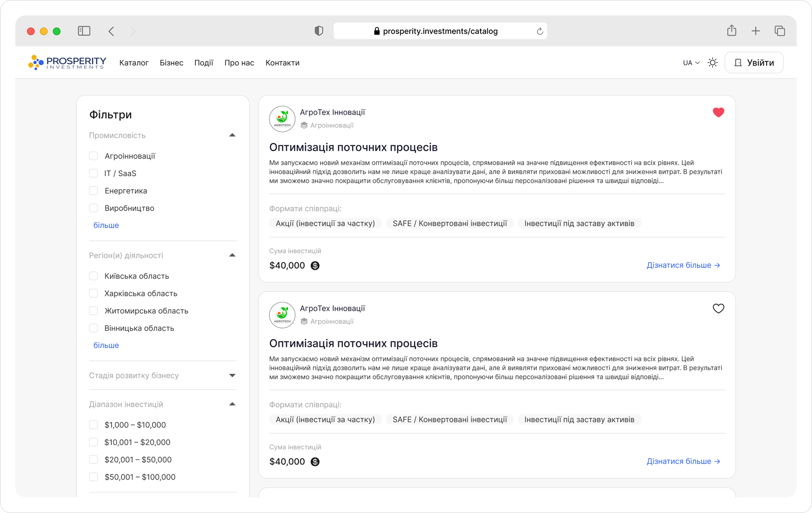Click the address bar showing prosperity.investments/catalog
This screenshot has width=812, height=513.
pos(440,31)
